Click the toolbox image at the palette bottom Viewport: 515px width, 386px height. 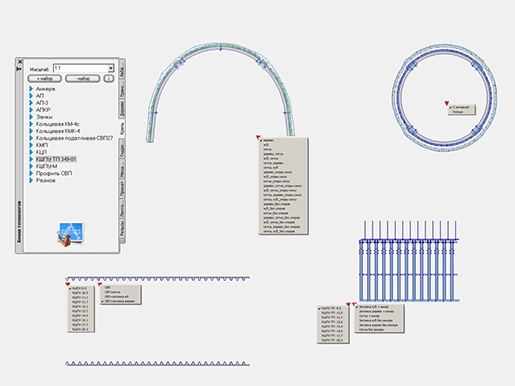pos(70,234)
